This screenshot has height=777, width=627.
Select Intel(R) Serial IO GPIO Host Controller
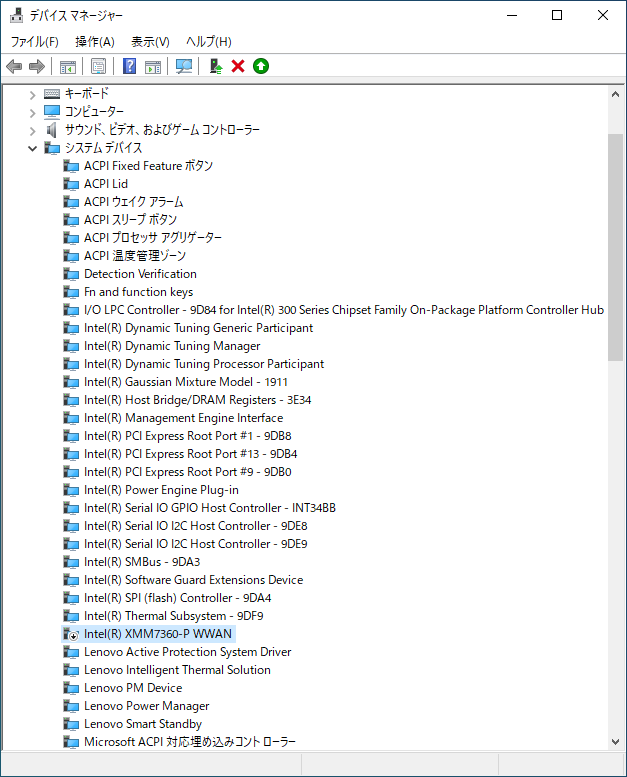[210, 508]
